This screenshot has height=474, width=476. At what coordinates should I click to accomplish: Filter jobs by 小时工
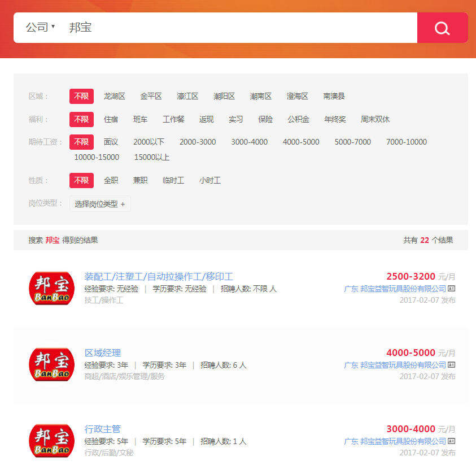pos(210,180)
